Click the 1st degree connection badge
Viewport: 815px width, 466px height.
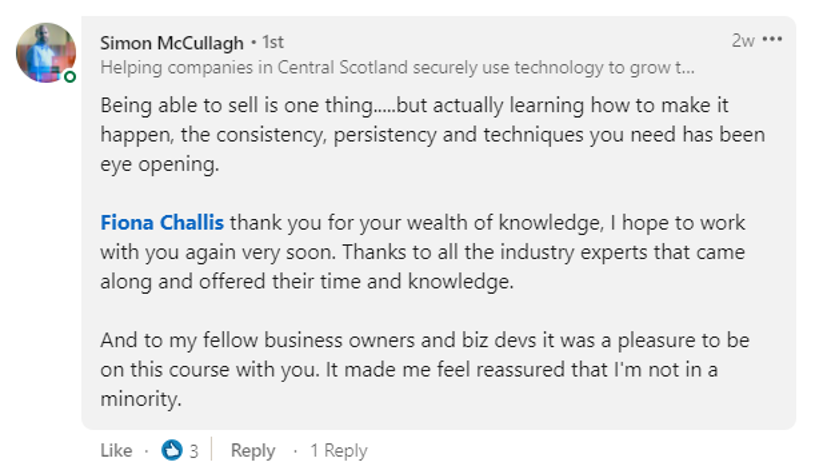point(272,42)
